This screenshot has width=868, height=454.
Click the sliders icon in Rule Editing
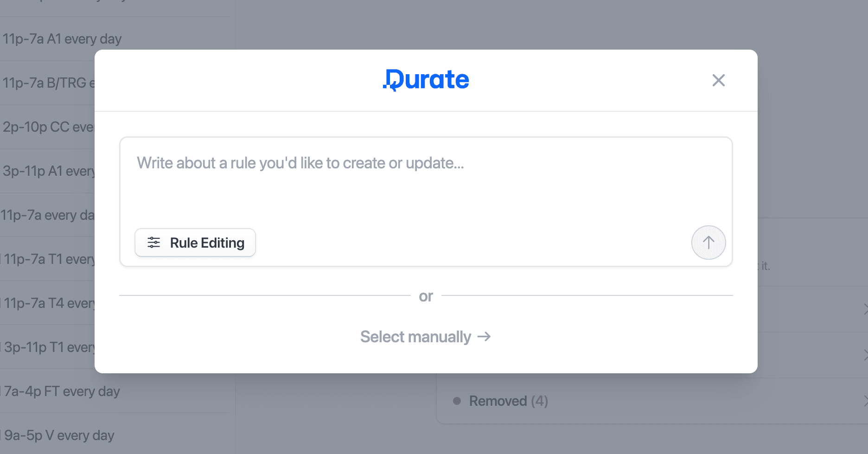click(153, 243)
